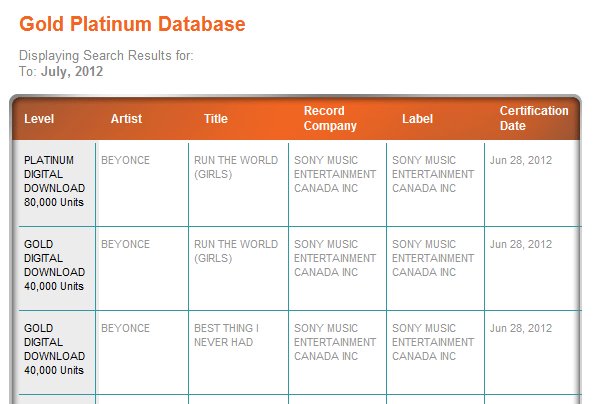The height and width of the screenshot is (404, 593).
Task: Click BEYONCE in the Platinum row
Action: click(x=126, y=160)
